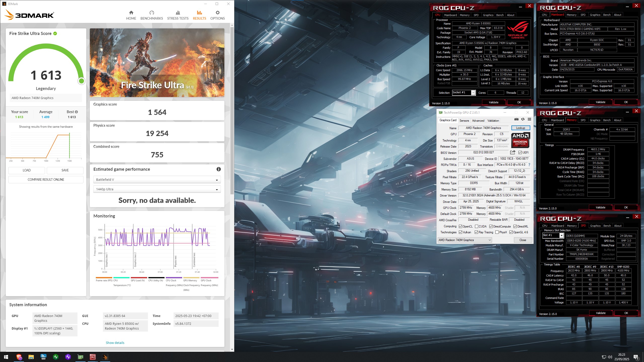The image size is (644, 362).
Task: Open the Windows Start menu
Action: (x=6, y=357)
